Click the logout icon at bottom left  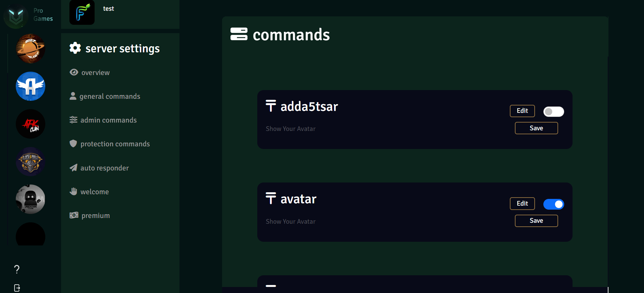[17, 288]
